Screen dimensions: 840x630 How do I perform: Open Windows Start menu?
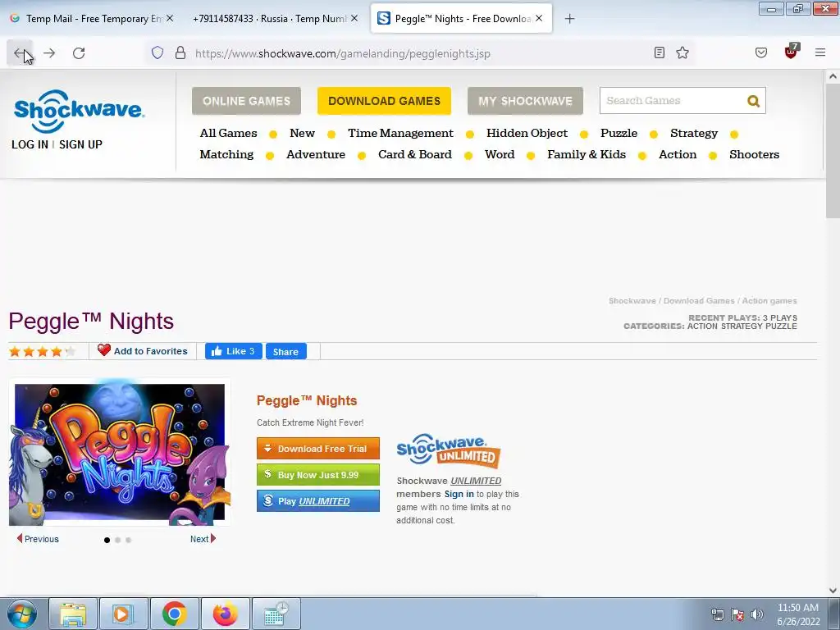[21, 614]
